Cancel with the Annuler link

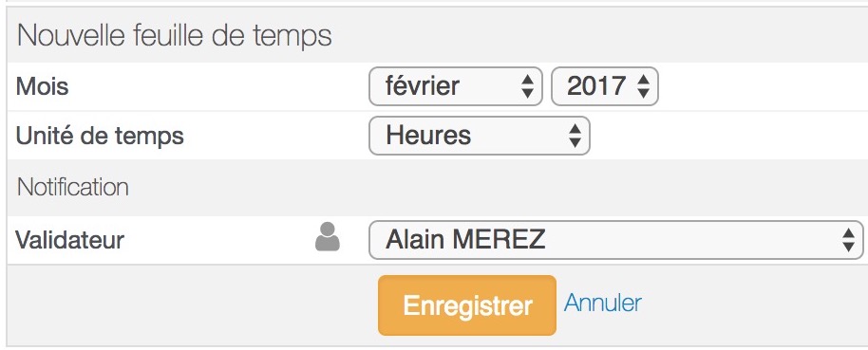coord(602,303)
